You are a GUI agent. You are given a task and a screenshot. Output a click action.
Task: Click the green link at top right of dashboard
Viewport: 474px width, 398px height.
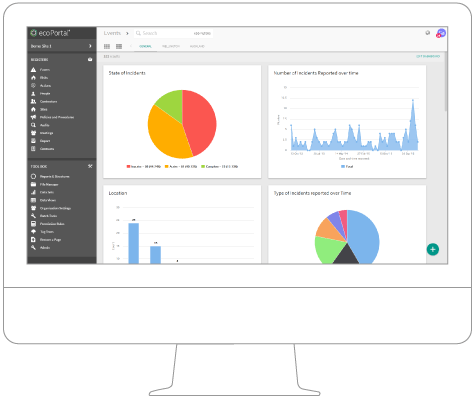coord(428,56)
